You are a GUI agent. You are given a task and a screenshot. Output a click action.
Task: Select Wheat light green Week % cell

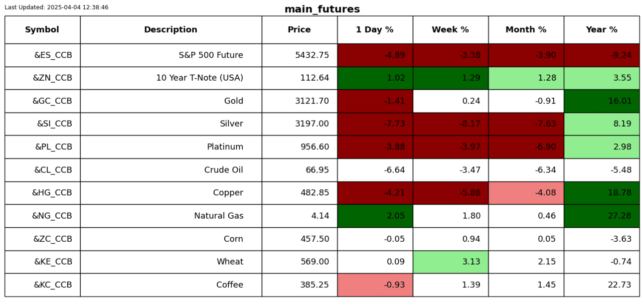point(450,262)
